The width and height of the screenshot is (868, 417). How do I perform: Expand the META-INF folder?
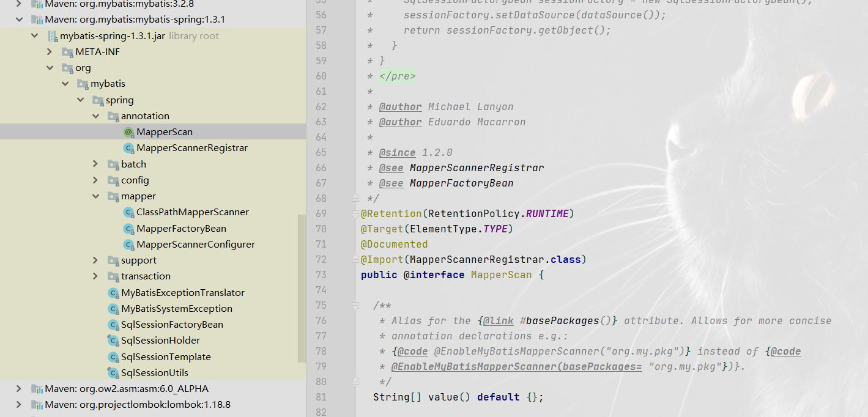(50, 52)
